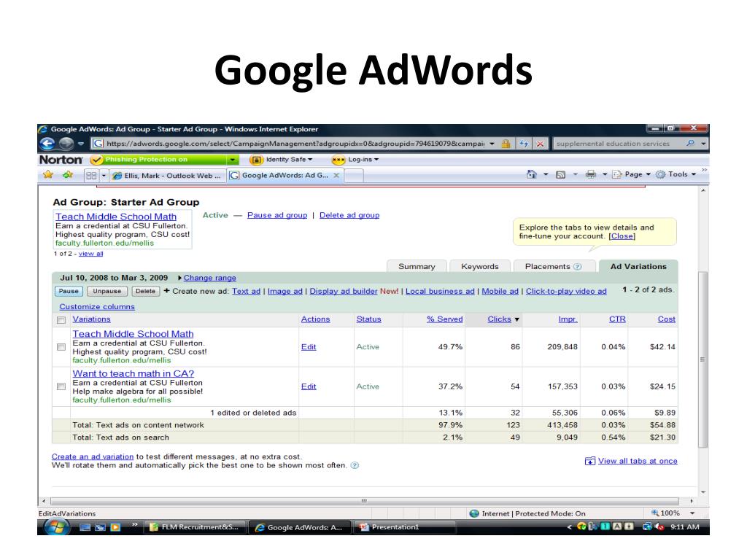Image resolution: width=747 pixels, height=560 pixels.
Task: Click the search magnifier icon
Action: pos(690,143)
